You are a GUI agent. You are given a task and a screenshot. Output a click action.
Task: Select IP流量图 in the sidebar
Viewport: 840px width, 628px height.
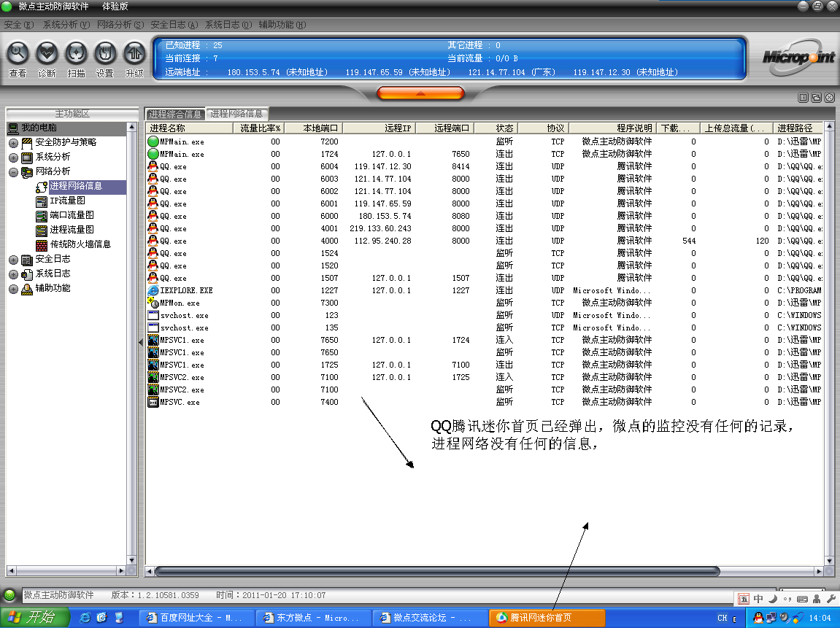67,201
